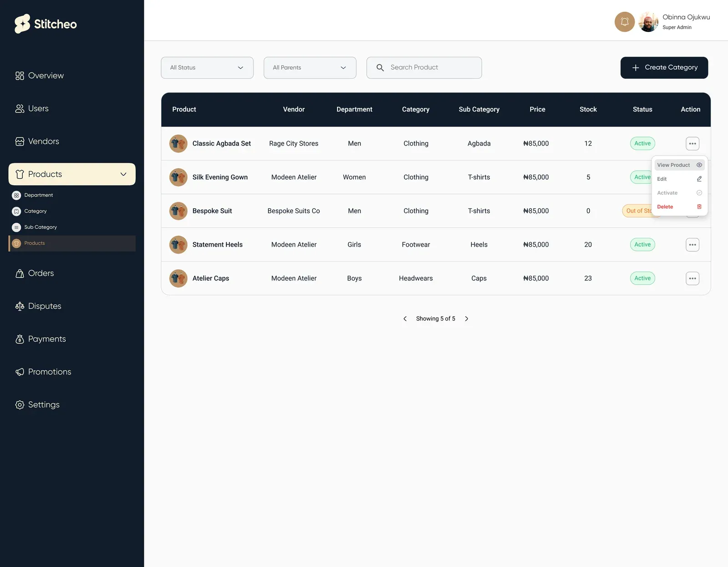Image resolution: width=728 pixels, height=567 pixels.
Task: Open the All Status dropdown
Action: click(207, 68)
